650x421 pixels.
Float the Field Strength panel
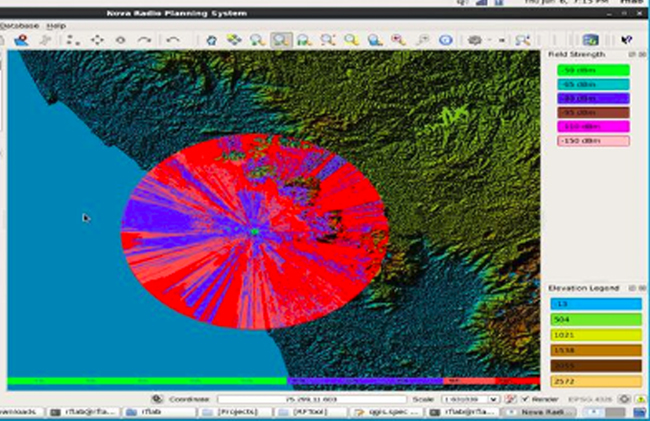[x=632, y=53]
